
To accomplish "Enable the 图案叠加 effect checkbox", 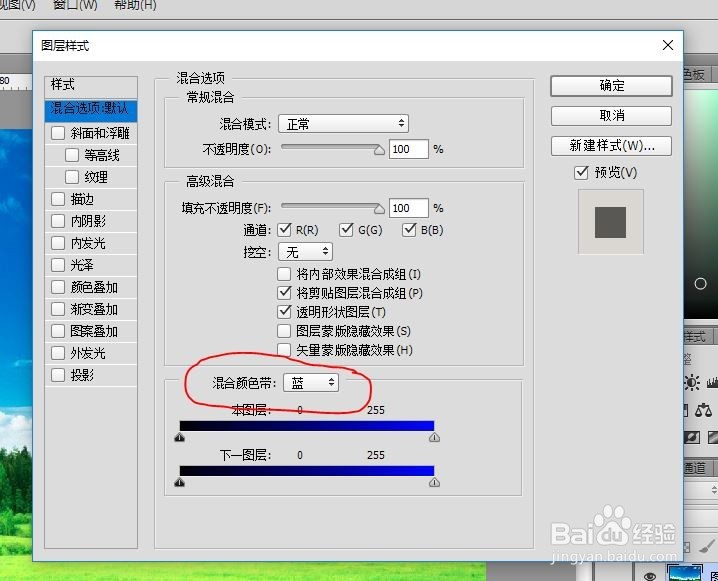I will 58,331.
